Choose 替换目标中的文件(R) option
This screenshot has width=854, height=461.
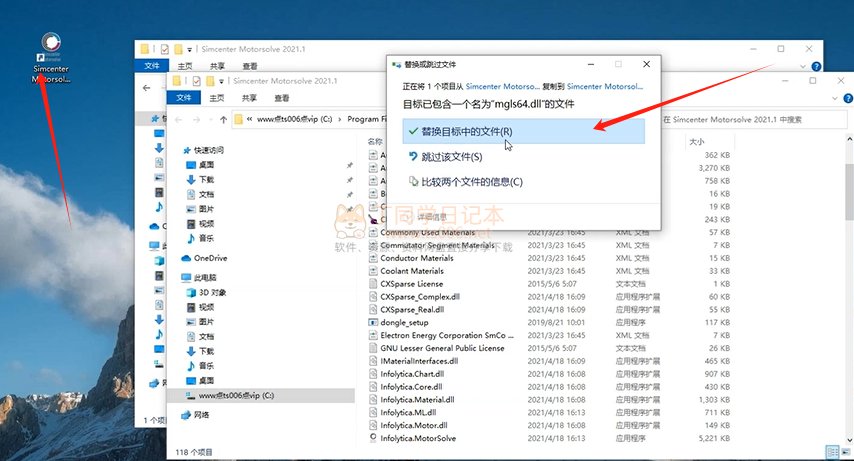[x=466, y=131]
